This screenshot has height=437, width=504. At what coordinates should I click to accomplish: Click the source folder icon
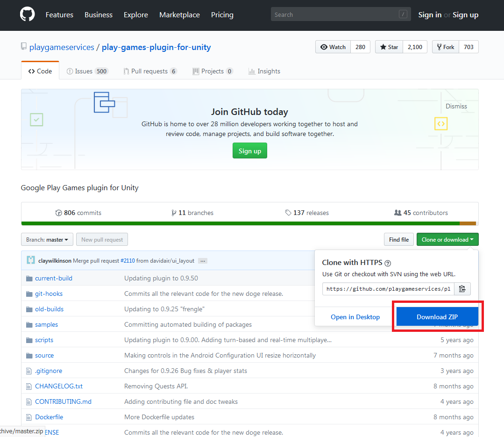[x=29, y=356]
